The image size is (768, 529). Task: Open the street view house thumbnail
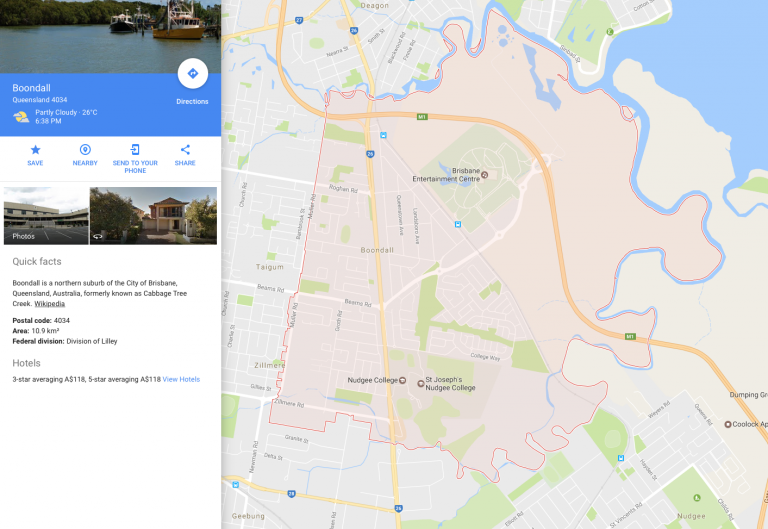153,216
